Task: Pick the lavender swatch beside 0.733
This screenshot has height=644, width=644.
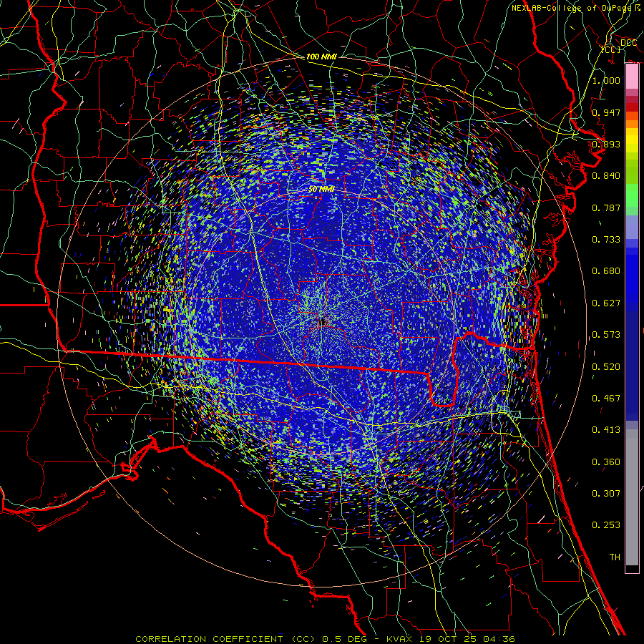Action: 632,228
